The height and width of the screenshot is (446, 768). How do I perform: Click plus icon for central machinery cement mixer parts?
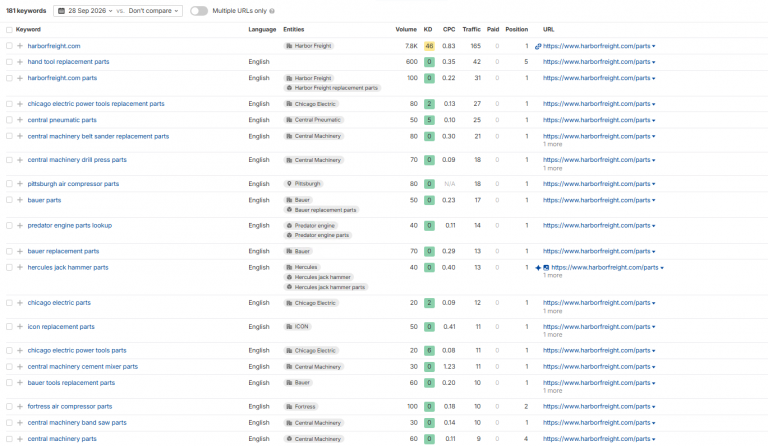20,367
